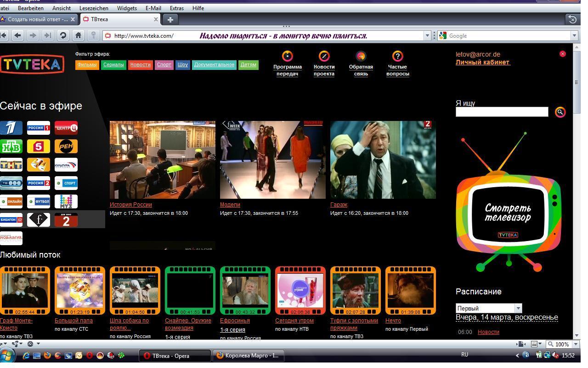588x368 pixels.
Task: Choose the ТВ Центр channel logo
Action: (x=66, y=128)
